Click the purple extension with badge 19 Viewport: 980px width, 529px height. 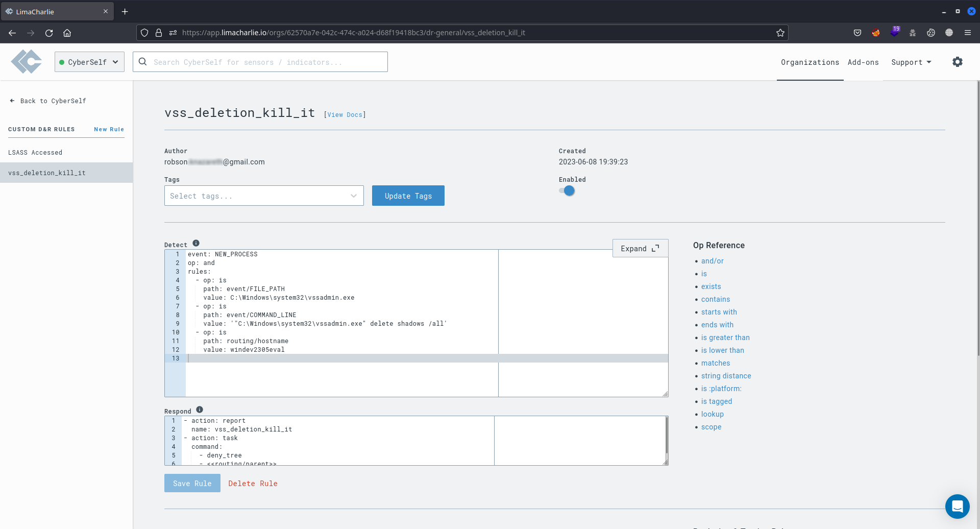tap(894, 32)
